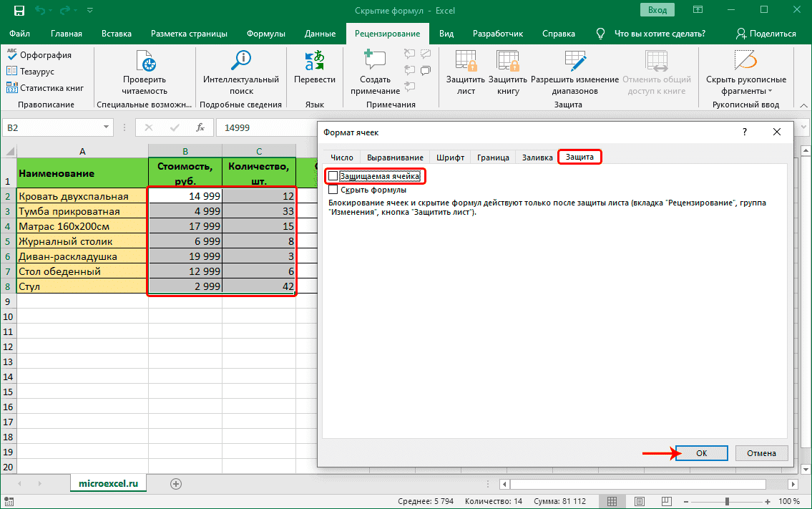Image resolution: width=812 pixels, height=509 pixels.
Task: Enable the Скрыть формулы checkbox
Action: pos(333,190)
